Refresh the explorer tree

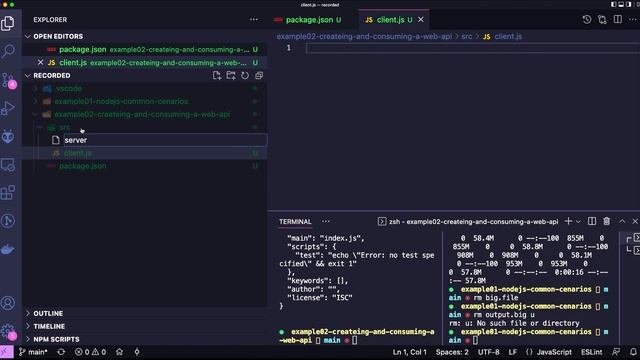(245, 76)
